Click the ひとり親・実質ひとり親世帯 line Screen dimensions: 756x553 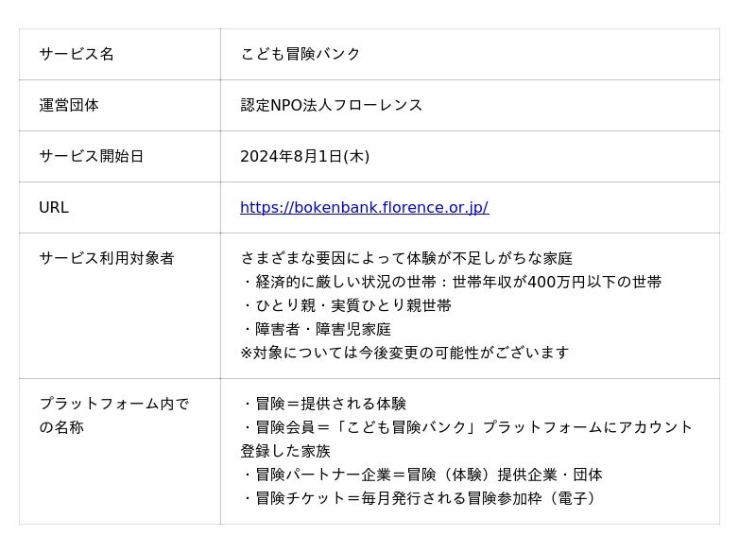(x=346, y=305)
